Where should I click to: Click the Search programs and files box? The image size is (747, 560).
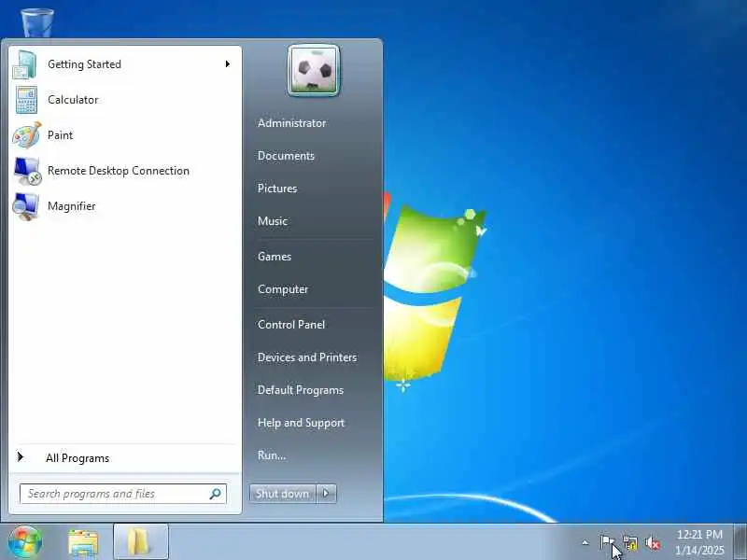click(123, 494)
